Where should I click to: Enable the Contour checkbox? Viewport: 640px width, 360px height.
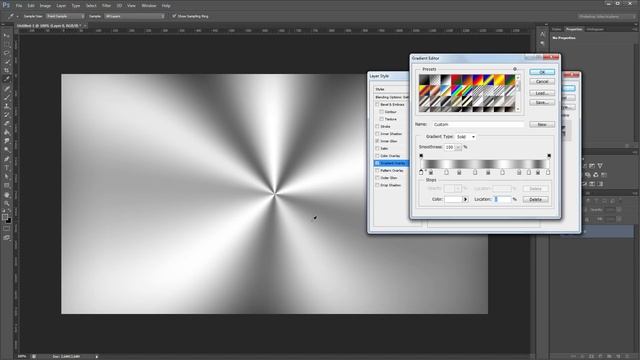[x=382, y=112]
